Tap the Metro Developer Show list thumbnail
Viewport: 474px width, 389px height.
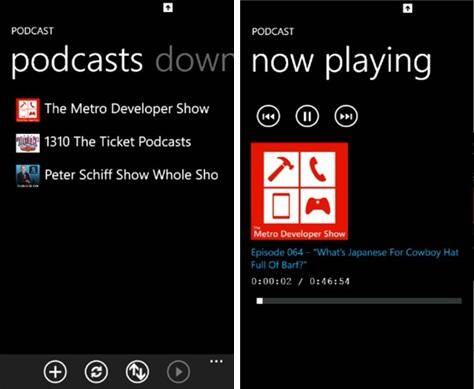pos(28,110)
